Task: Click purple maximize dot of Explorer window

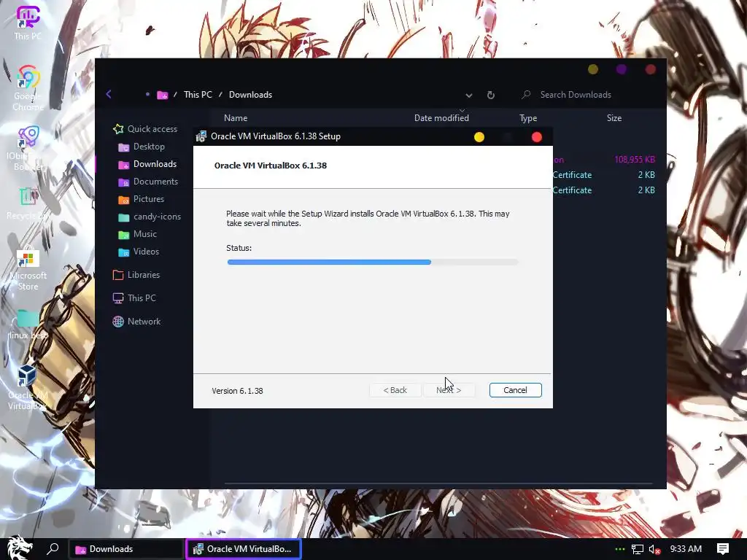Action: (622, 69)
